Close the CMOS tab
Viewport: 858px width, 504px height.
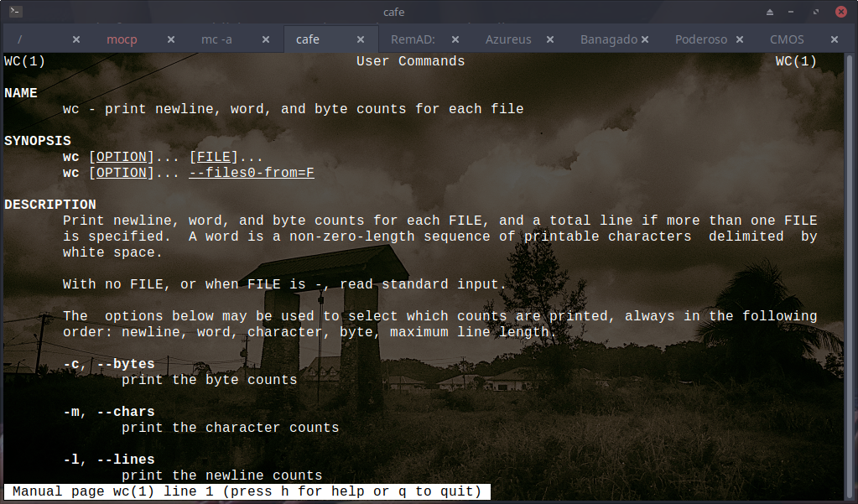point(834,39)
